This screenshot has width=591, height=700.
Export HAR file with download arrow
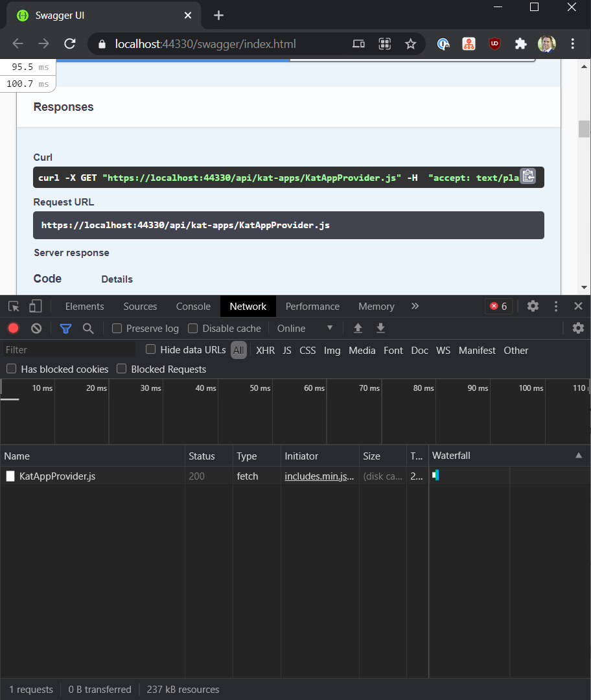pos(380,329)
